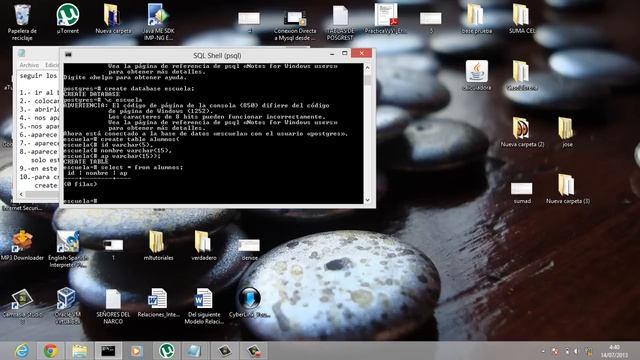The width and height of the screenshot is (640, 360).
Task: Open the Nueva carpeta folder at top
Action: click(x=113, y=18)
